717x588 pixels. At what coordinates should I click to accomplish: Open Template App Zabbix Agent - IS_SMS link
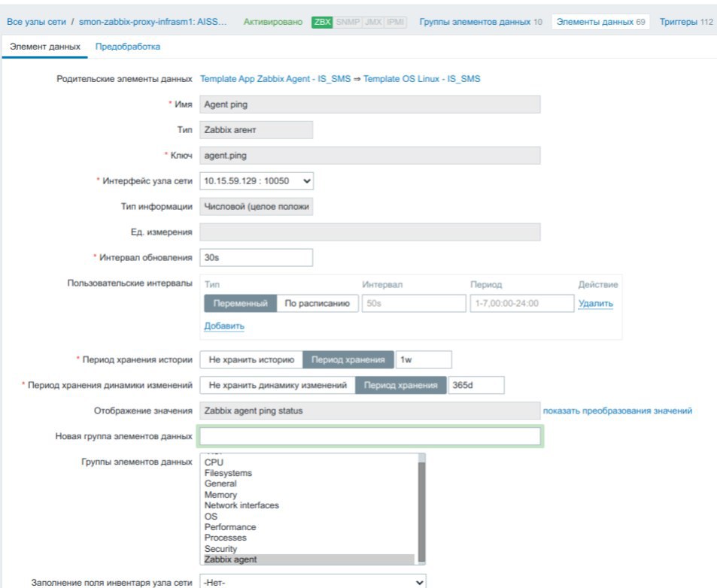pyautogui.click(x=275, y=79)
